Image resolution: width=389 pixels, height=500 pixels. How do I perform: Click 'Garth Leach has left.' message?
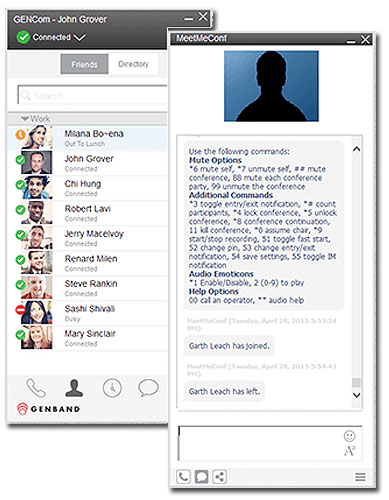pyautogui.click(x=224, y=391)
